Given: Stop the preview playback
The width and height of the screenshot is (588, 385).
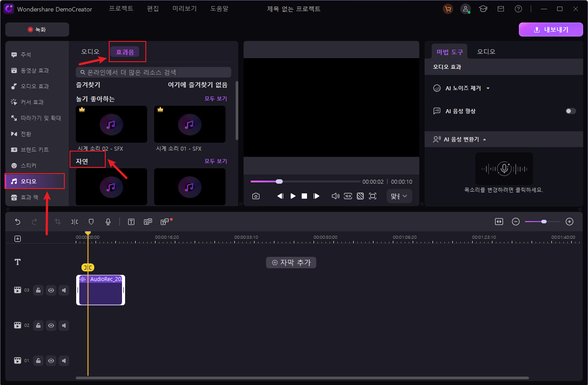Looking at the screenshot, I should (304, 196).
